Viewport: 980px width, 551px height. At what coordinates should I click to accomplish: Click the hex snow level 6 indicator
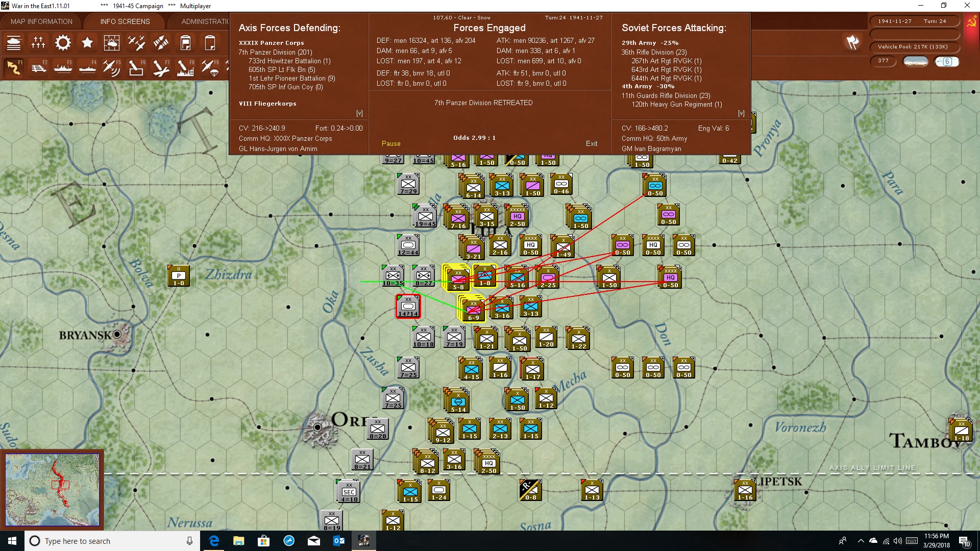(x=947, y=62)
